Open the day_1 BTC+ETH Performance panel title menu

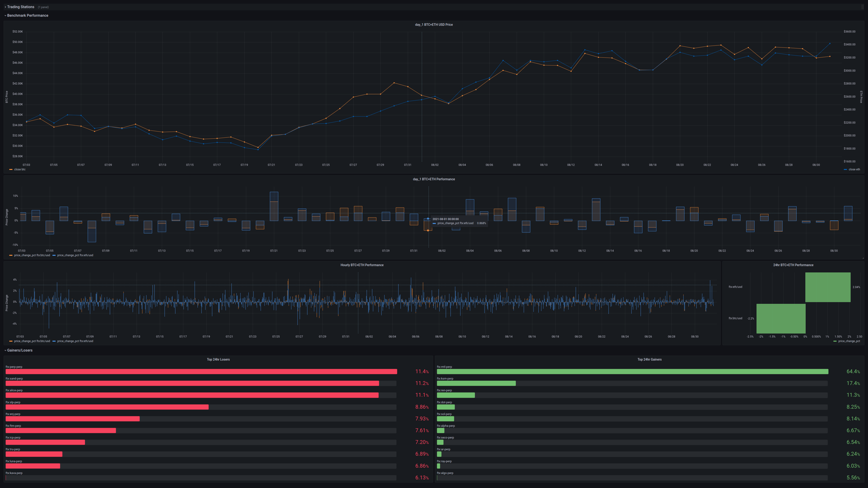[434, 179]
